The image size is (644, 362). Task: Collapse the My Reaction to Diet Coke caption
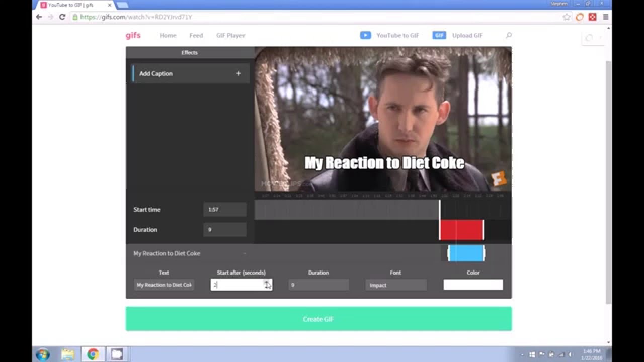(245, 254)
